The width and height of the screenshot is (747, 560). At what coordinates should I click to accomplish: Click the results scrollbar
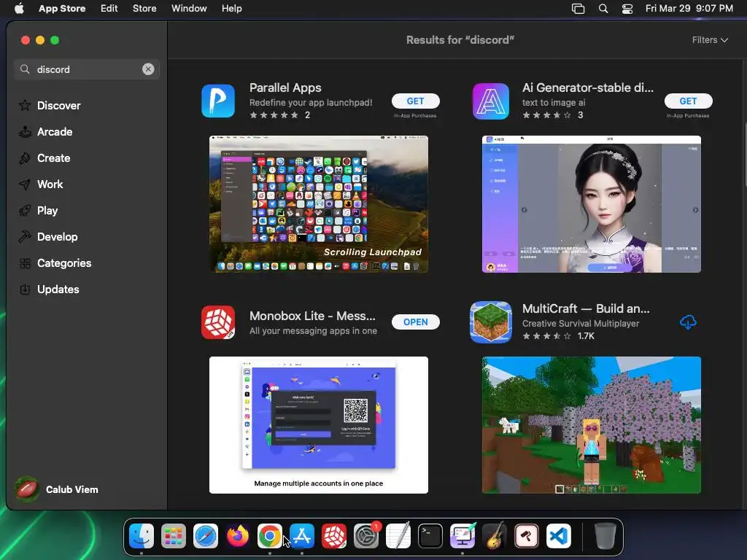click(744, 154)
